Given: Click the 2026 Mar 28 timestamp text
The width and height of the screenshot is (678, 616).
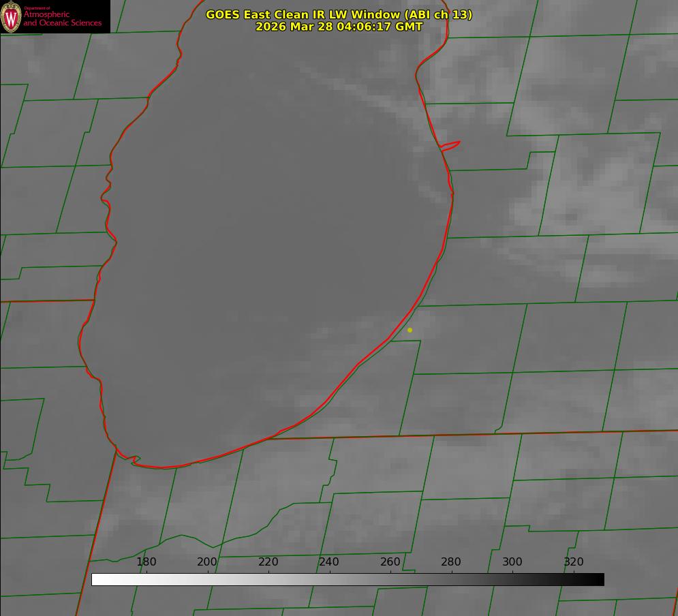Looking at the screenshot, I should point(339,27).
